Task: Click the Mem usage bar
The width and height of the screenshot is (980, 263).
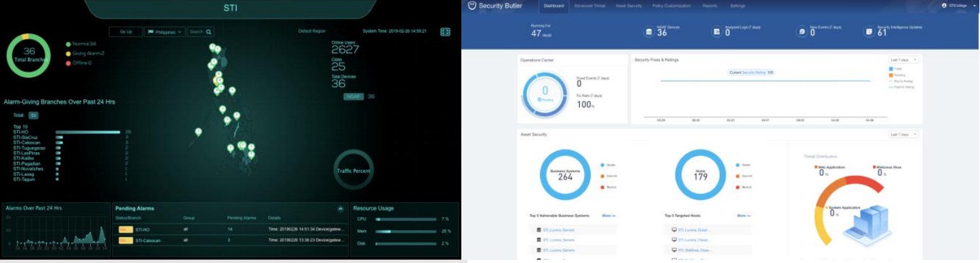Action: point(406,231)
